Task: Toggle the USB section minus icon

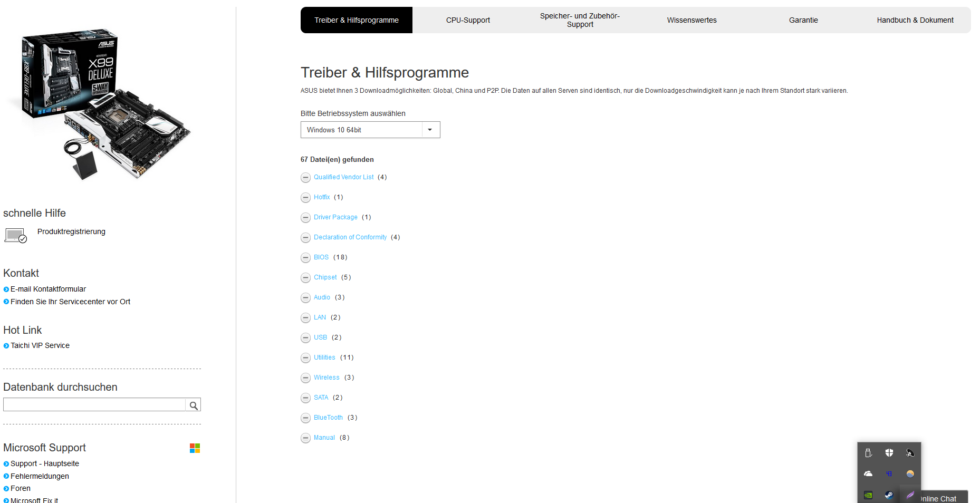Action: [305, 338]
